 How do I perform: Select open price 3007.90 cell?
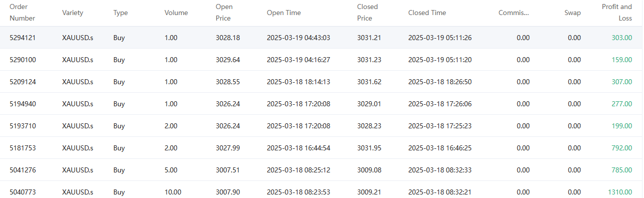coord(228,192)
